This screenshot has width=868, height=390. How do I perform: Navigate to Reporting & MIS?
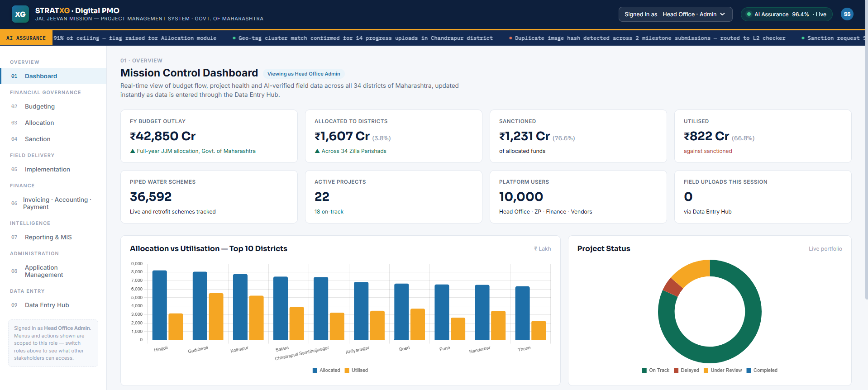pyautogui.click(x=53, y=237)
